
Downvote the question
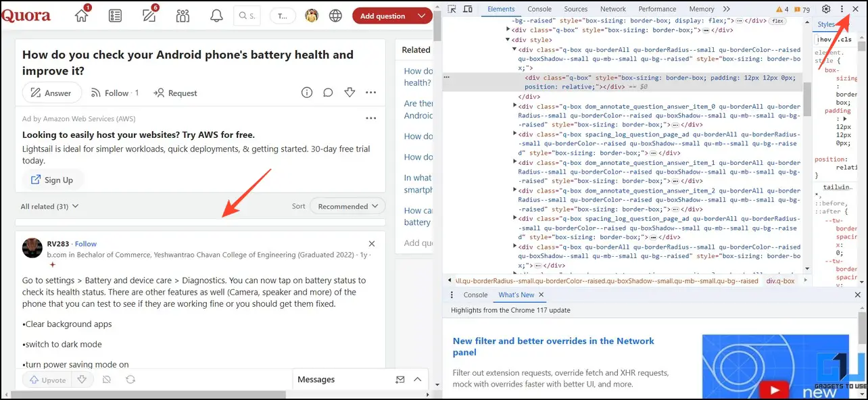click(349, 93)
